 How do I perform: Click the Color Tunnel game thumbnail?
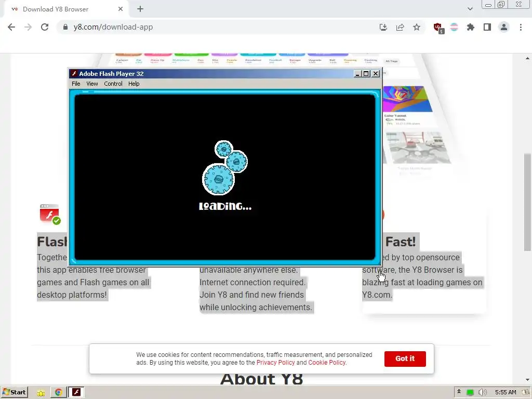point(407,99)
